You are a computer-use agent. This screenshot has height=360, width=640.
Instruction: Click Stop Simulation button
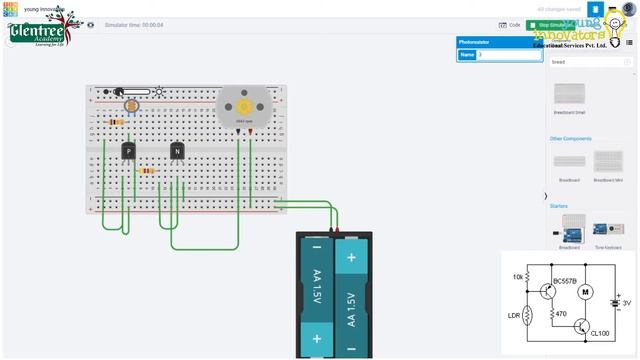[550, 25]
